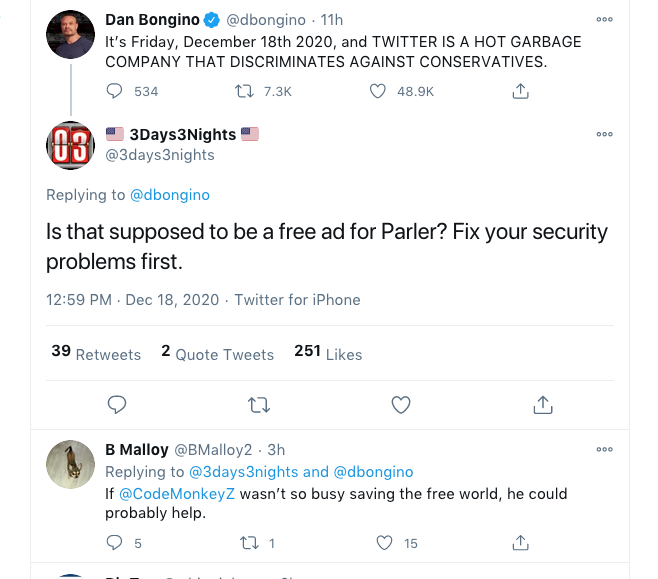
Task: Share the 3Days3Nights main tweet
Action: point(543,404)
